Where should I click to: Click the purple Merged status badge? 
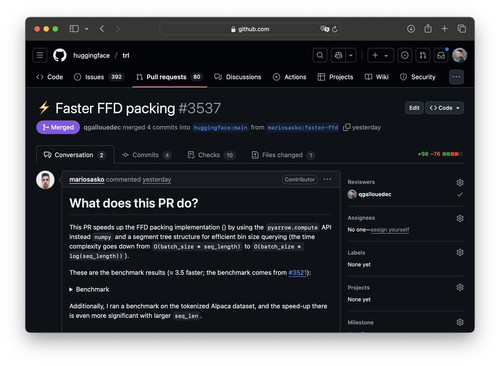click(58, 127)
